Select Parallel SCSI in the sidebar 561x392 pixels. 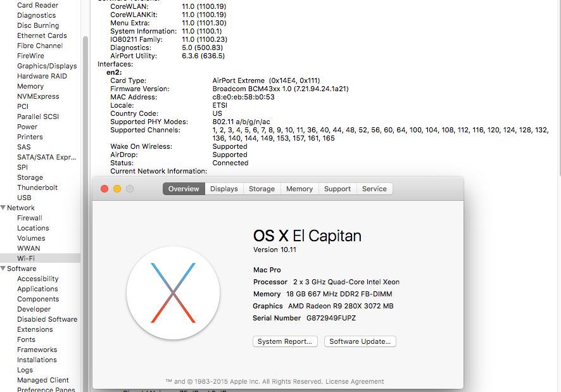[38, 117]
